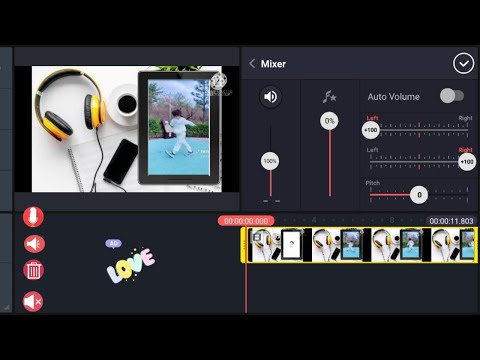
Task: Click the 00:00:11.803 duration label
Action: pyautogui.click(x=451, y=221)
